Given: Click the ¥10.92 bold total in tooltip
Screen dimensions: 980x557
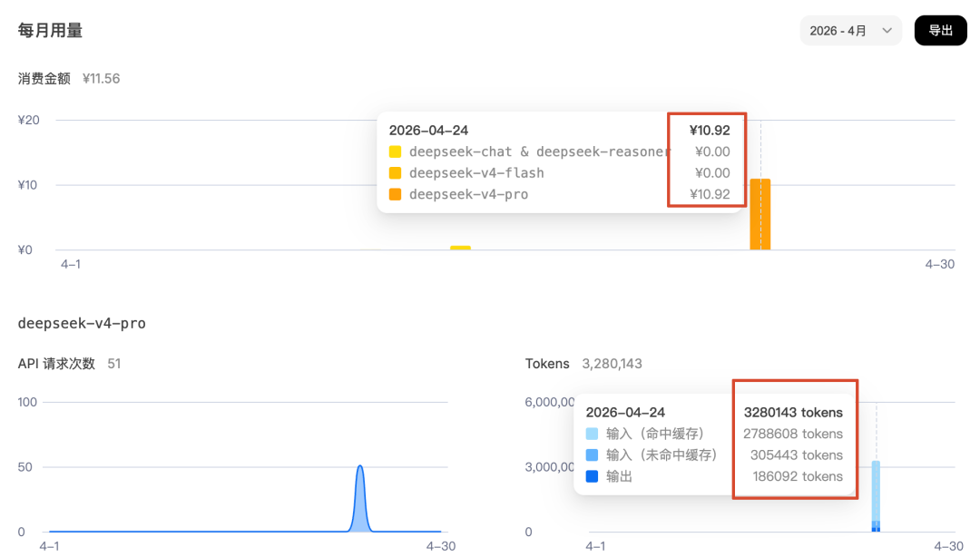Looking at the screenshot, I should point(710,131).
